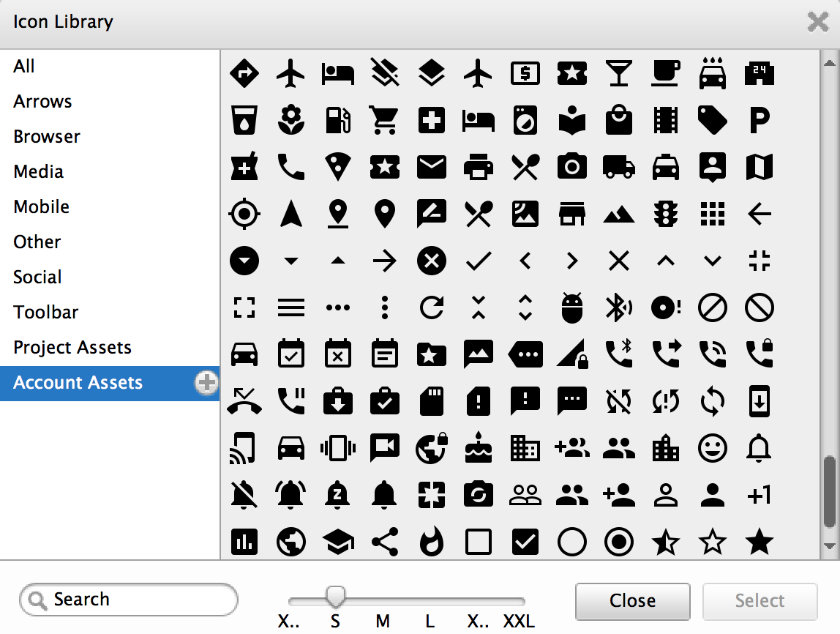Select the fork and knife icon

525,167
